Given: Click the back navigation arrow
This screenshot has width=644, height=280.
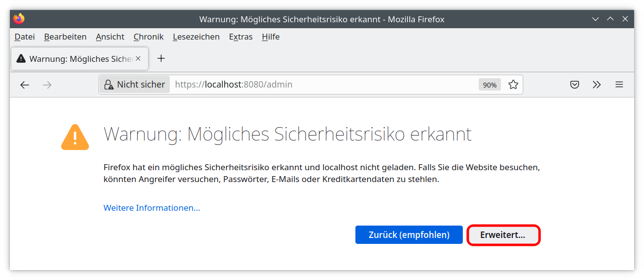Looking at the screenshot, I should pos(25,85).
